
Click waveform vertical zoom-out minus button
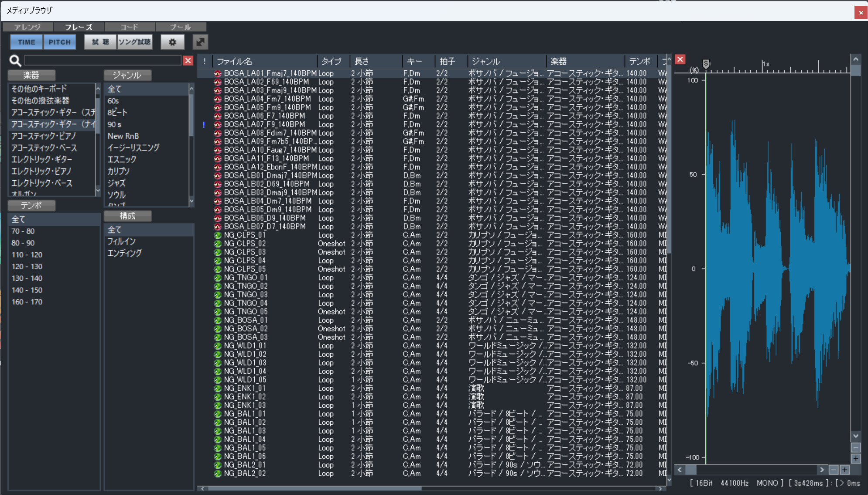point(856,448)
